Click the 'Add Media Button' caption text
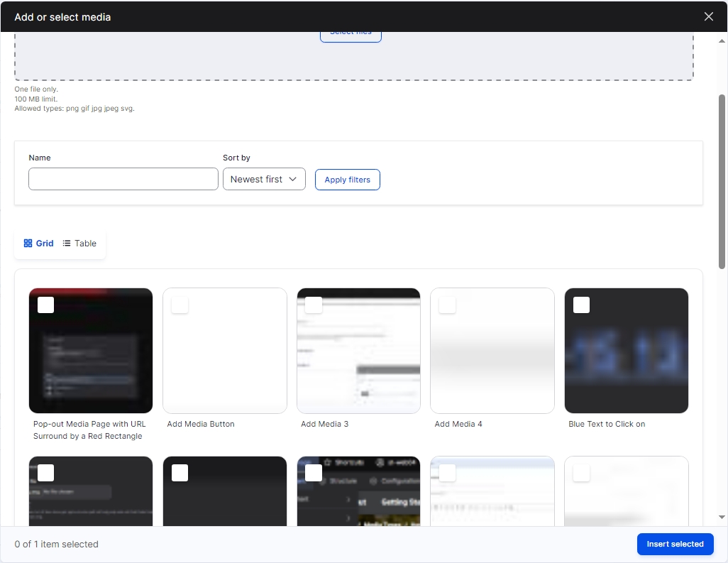The width and height of the screenshot is (728, 563). click(201, 424)
